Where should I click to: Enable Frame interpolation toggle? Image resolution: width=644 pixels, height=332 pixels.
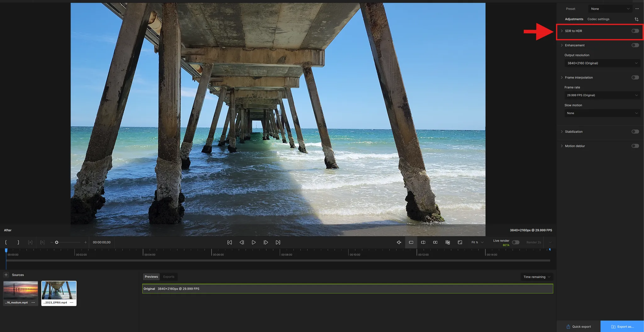click(635, 77)
